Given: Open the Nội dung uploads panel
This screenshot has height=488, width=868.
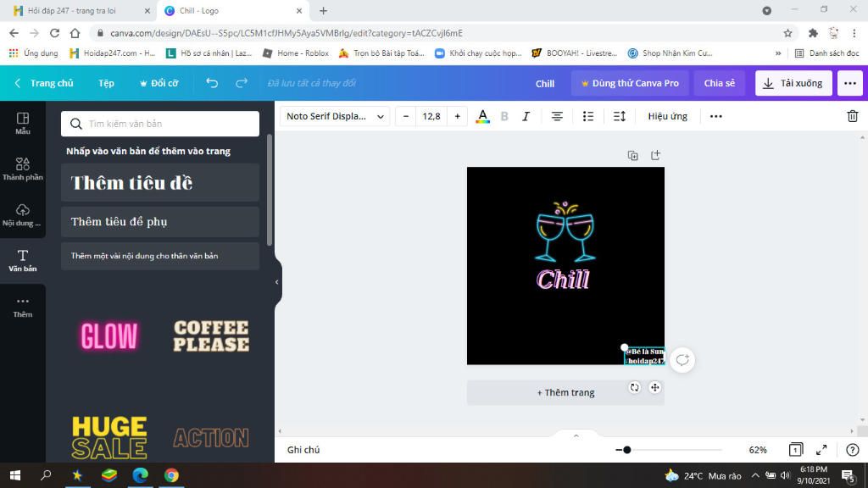Looking at the screenshot, I should coord(23,214).
